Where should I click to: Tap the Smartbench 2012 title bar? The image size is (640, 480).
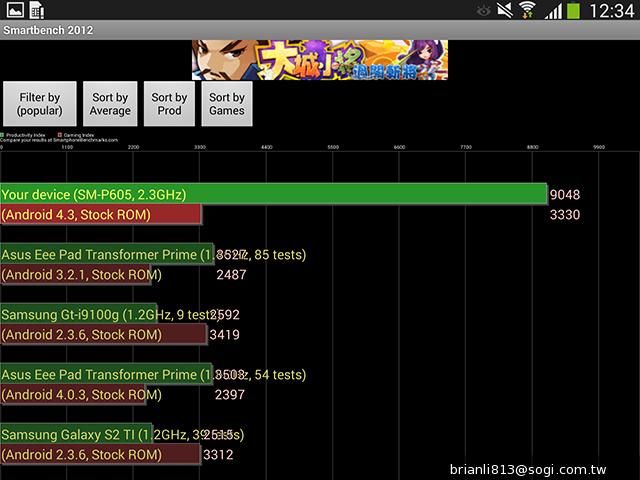pos(320,30)
